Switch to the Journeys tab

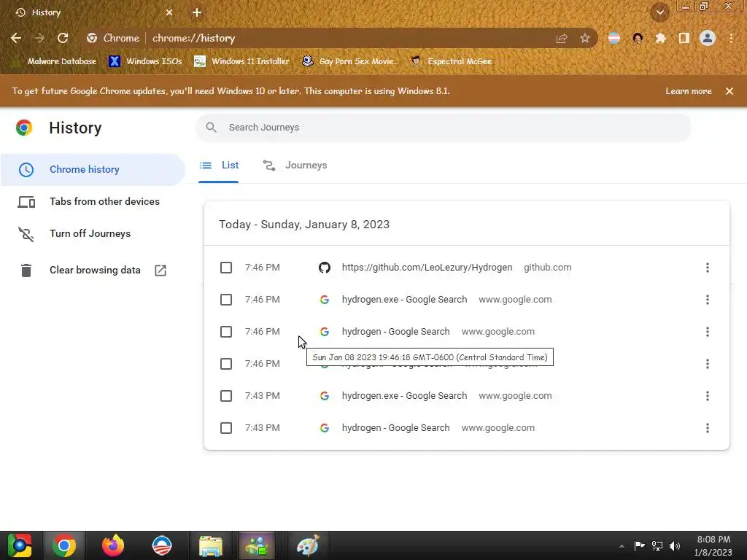pos(295,166)
